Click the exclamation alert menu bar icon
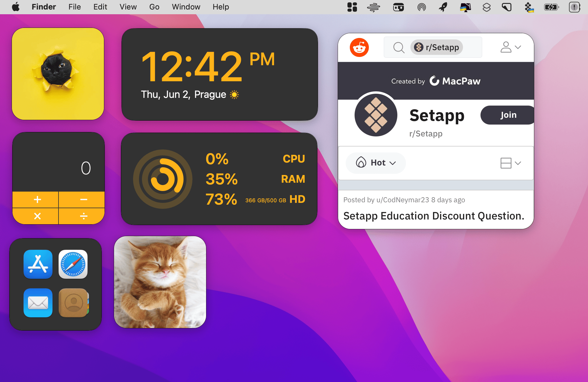This screenshot has width=588, height=382. click(x=575, y=7)
